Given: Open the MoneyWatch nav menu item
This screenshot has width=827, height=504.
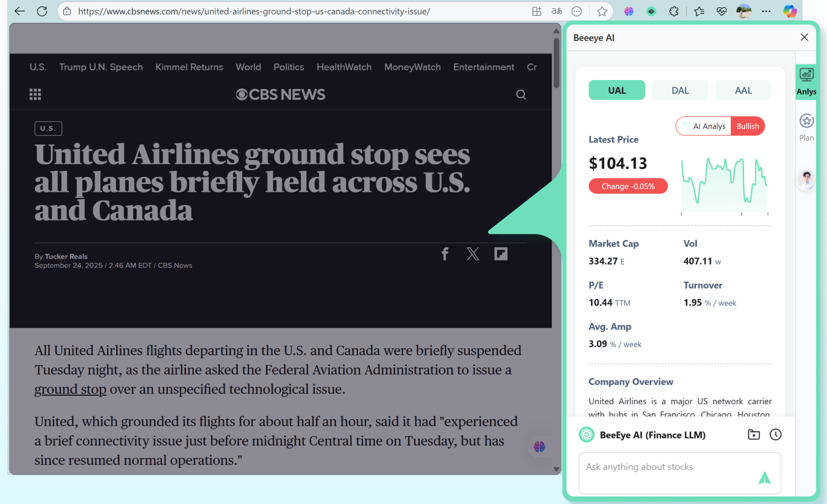Looking at the screenshot, I should 412,67.
